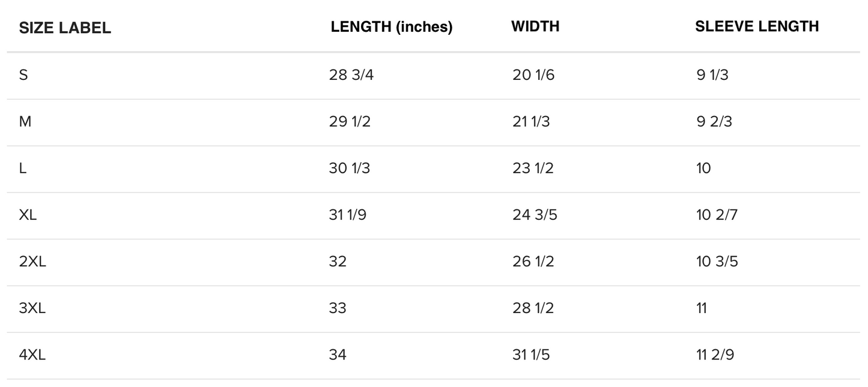This screenshot has height=387, width=868.
Task: Click the 30 1/3 length value
Action: tap(350, 168)
